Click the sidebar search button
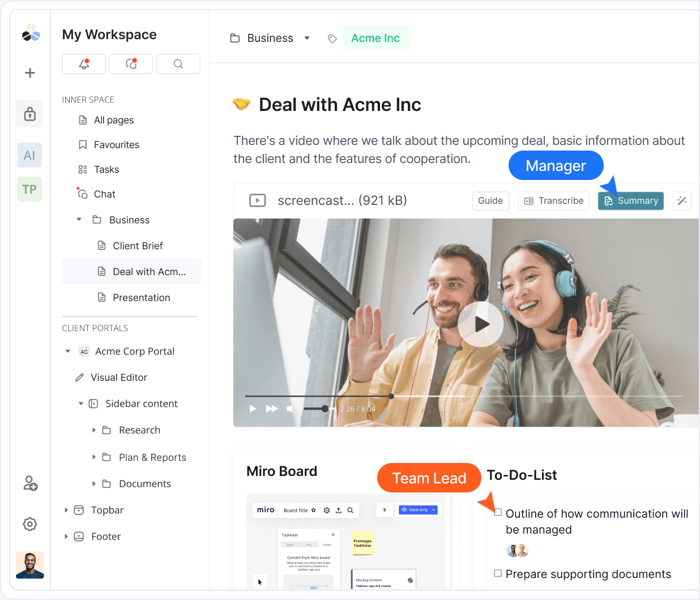This screenshot has height=600, width=700. 178,64
